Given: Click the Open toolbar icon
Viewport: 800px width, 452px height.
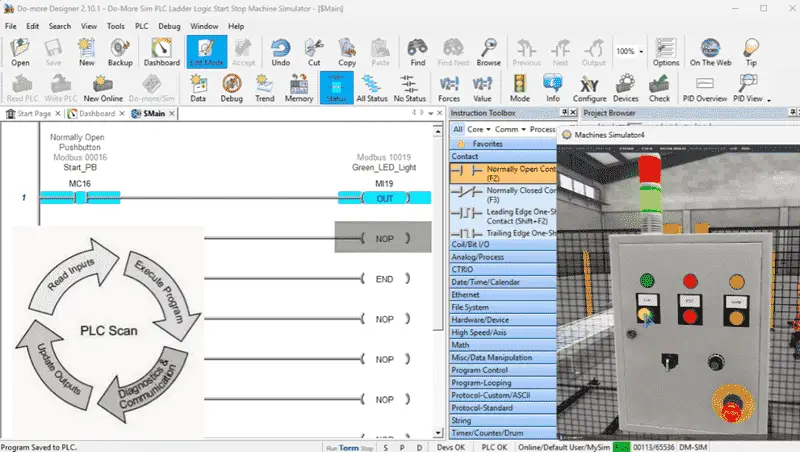Looking at the screenshot, I should click(20, 52).
